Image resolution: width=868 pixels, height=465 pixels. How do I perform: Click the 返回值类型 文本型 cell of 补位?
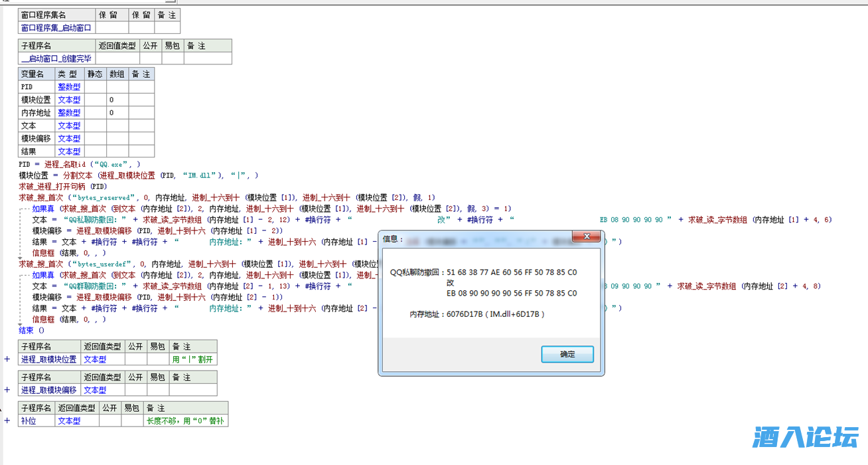click(x=69, y=420)
